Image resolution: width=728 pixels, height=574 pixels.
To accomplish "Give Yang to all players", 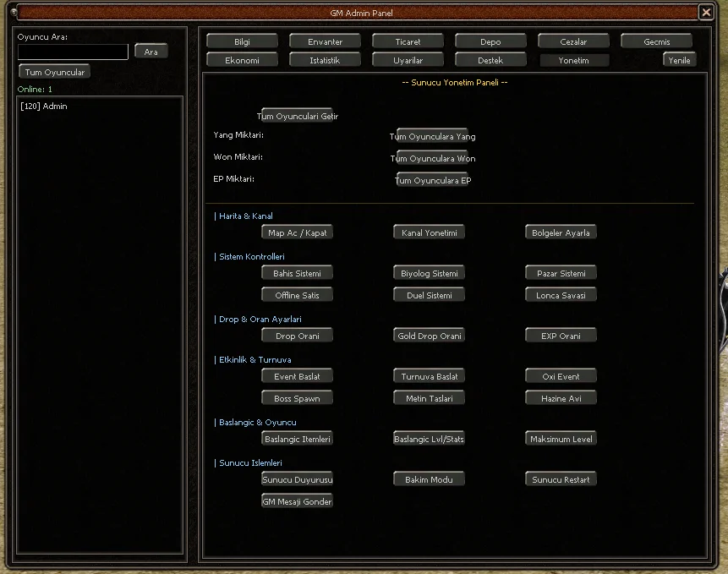I will pos(432,136).
